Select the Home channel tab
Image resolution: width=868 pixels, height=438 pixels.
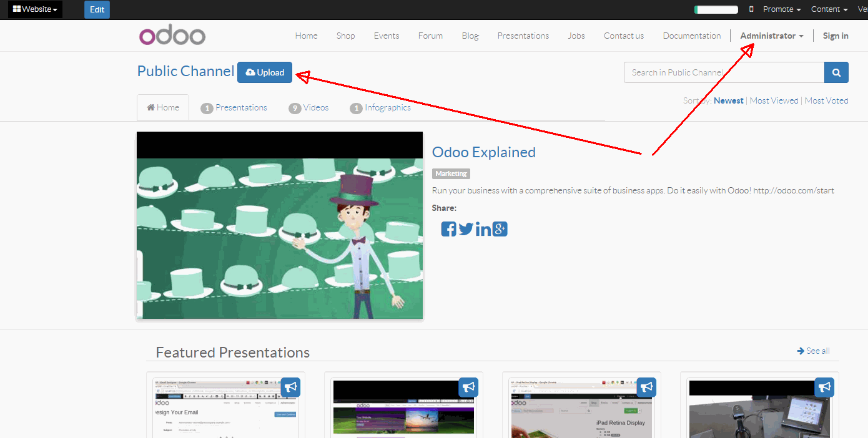pos(163,107)
